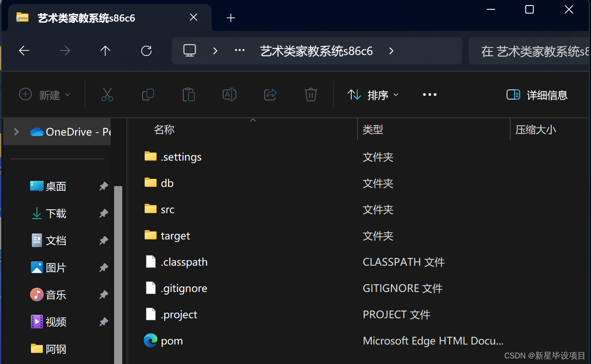The image size is (591, 364).
Task: Toggle the 详细信息 details pane
Action: pyautogui.click(x=537, y=95)
